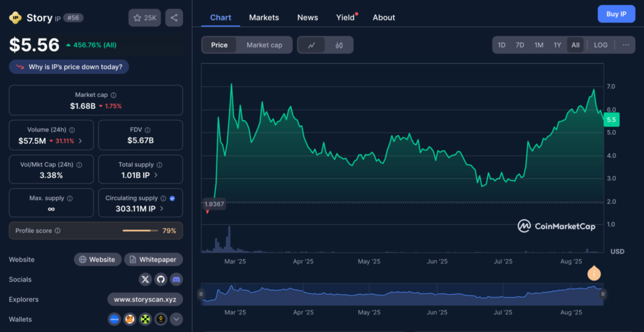Click the Max. supply info icon
The height and width of the screenshot is (332, 644).
(x=70, y=199)
